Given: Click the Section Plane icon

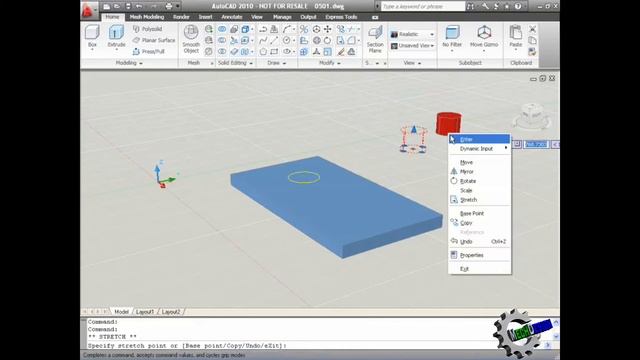Looking at the screenshot, I should tap(375, 32).
